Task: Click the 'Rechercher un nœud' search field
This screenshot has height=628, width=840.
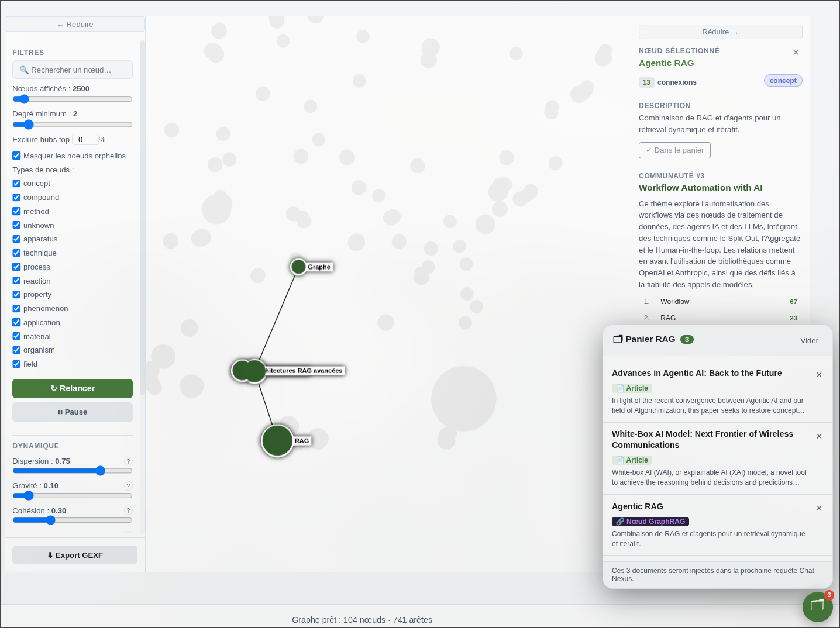Action: pyautogui.click(x=73, y=70)
